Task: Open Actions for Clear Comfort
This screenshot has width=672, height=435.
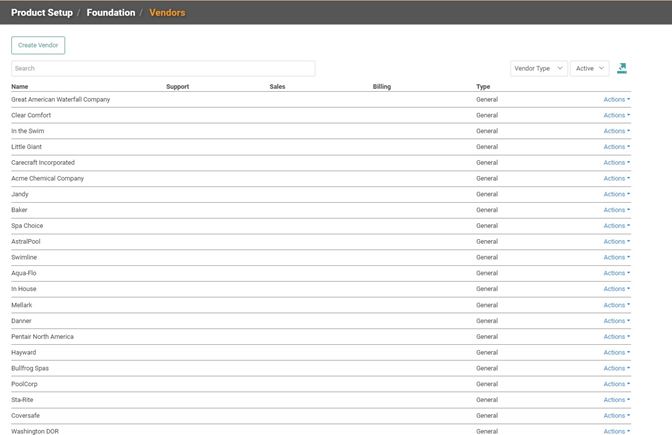Action: click(x=617, y=115)
